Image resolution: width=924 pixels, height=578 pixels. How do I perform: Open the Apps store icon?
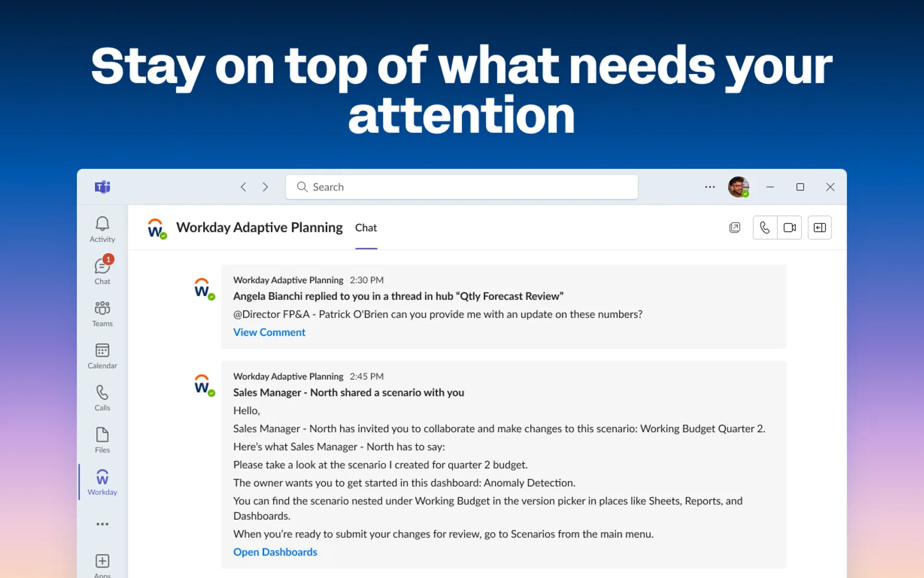pyautogui.click(x=102, y=565)
